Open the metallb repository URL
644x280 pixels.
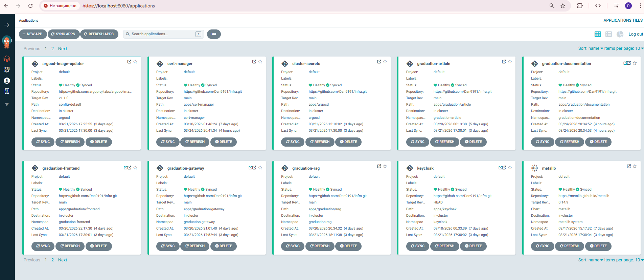coord(584,196)
